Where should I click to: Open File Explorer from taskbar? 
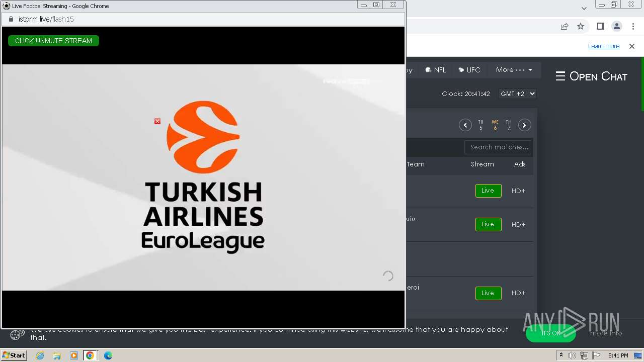57,355
